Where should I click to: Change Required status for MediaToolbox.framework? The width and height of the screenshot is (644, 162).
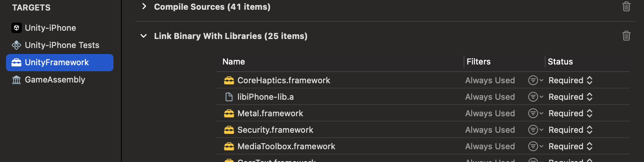570,146
